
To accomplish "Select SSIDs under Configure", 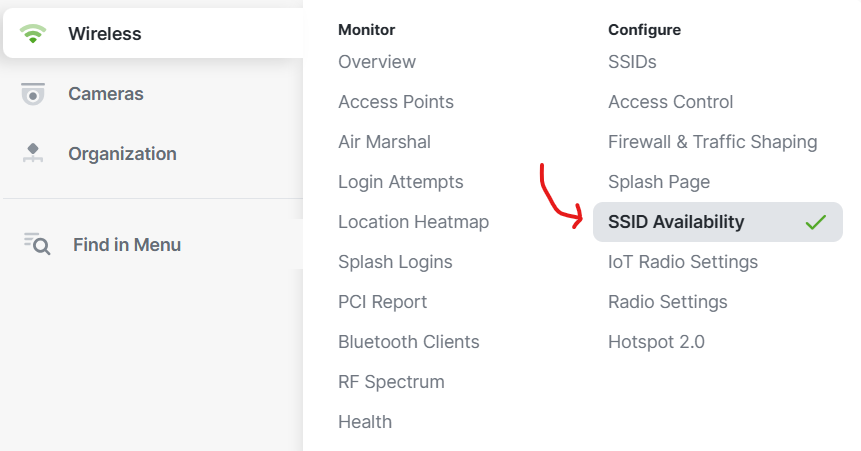I will [632, 62].
